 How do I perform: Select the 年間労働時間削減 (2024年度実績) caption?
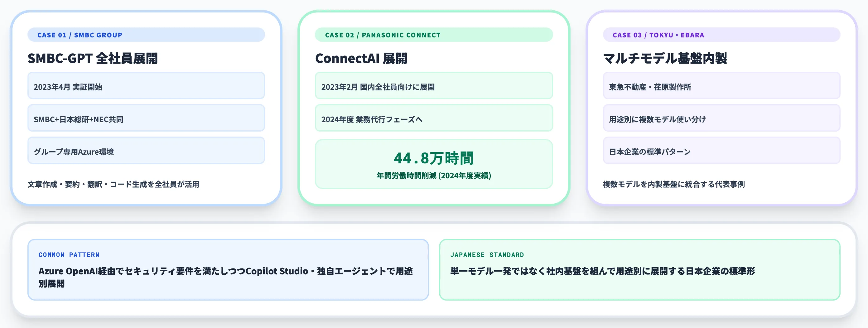point(434,176)
